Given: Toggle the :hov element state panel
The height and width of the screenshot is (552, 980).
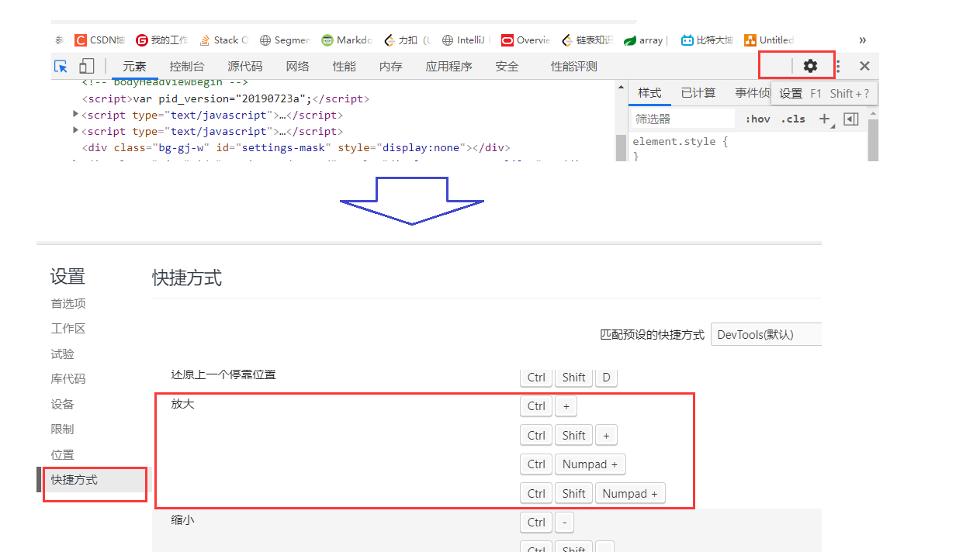Looking at the screenshot, I should pyautogui.click(x=757, y=119).
